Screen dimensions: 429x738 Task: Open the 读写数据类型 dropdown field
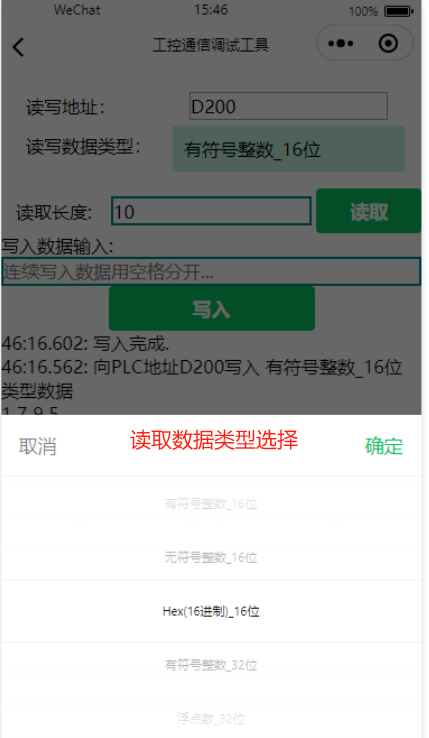[289, 149]
